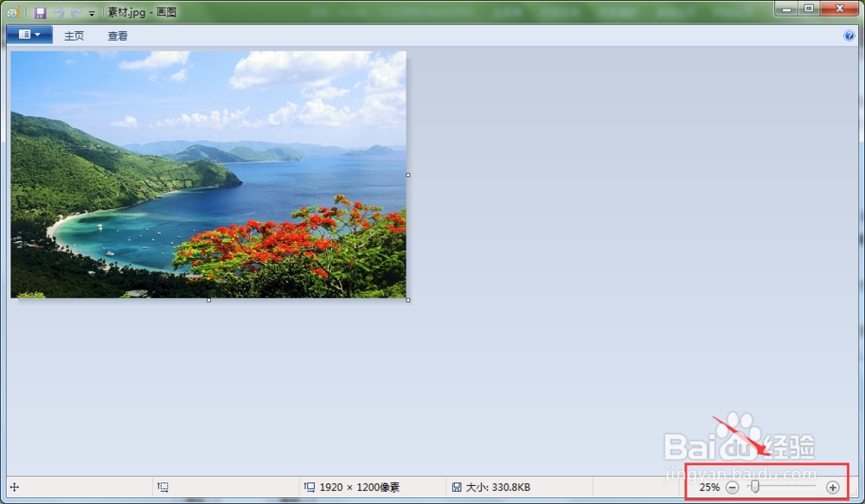Zoom out with the minus button
This screenshot has width=865, height=504.
[x=732, y=488]
